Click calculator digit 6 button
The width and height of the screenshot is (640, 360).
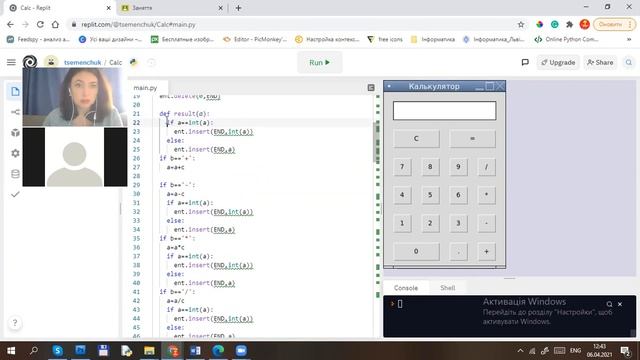pyautogui.click(x=458, y=195)
